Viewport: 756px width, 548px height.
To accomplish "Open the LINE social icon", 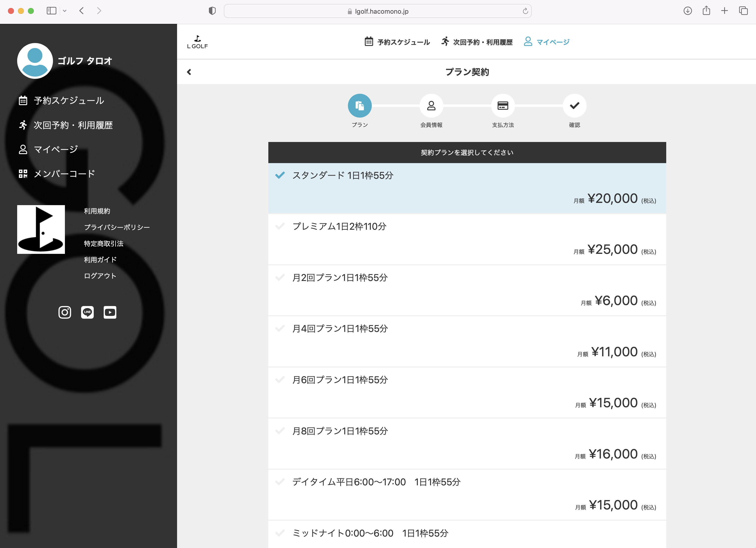I will 87,312.
